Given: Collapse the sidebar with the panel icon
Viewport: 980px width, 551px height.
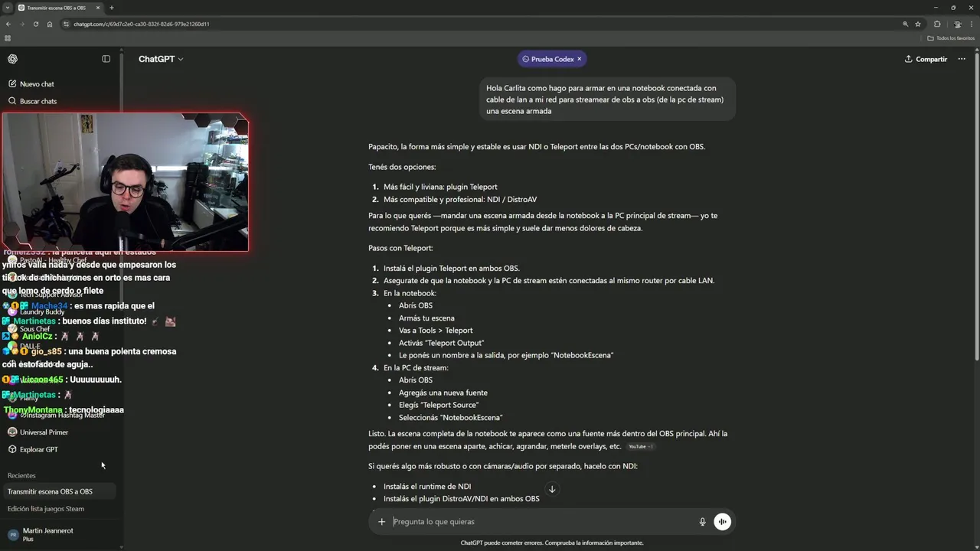Looking at the screenshot, I should tap(106, 59).
